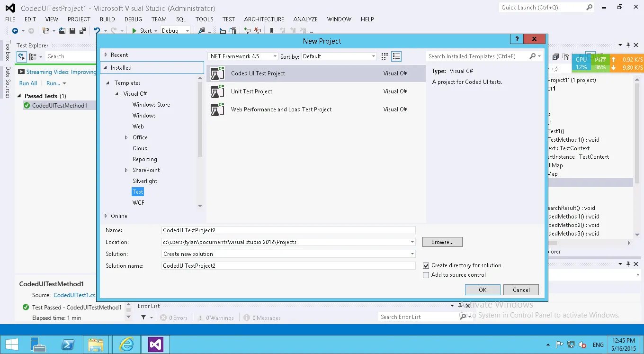Select the Unit Test Project template icon
Viewport: 644px width, 354px height.
(217, 91)
